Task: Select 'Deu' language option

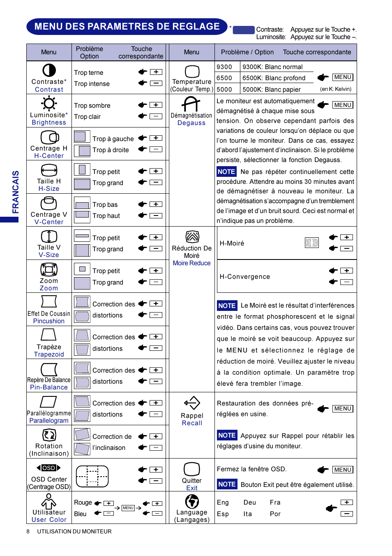Action: pyautogui.click(x=250, y=503)
